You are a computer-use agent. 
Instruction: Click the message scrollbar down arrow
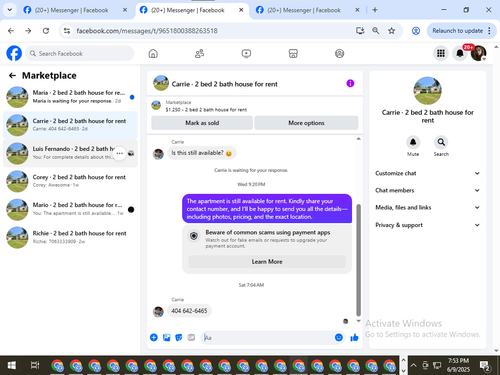[359, 321]
